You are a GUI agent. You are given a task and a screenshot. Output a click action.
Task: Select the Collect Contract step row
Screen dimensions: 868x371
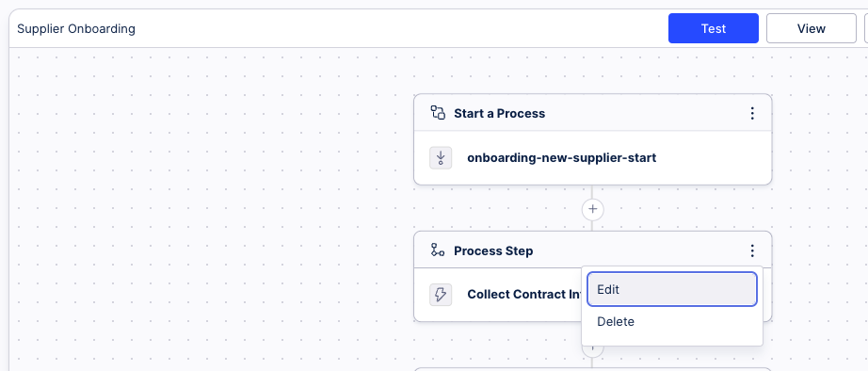498,295
